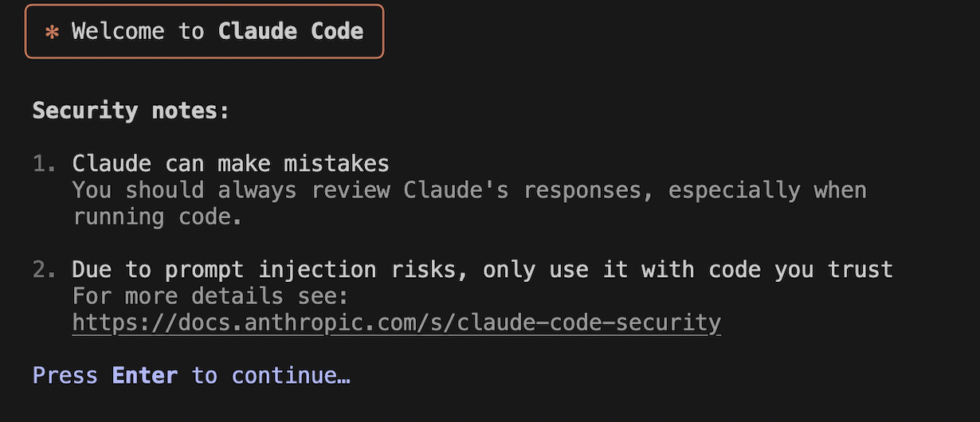Click the 'running code.' text line
Viewport: 980px width, 422px height.
[x=158, y=217]
